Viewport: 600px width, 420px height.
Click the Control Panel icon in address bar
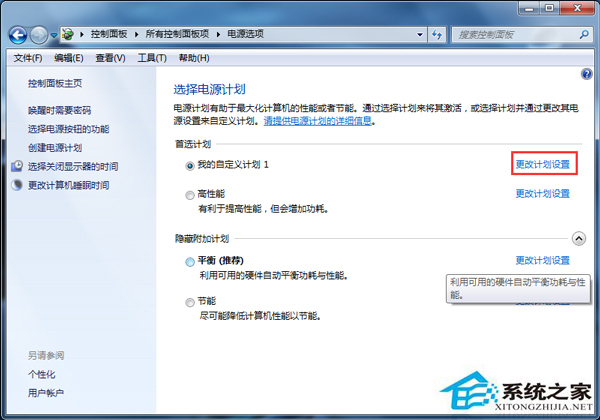pyautogui.click(x=68, y=34)
